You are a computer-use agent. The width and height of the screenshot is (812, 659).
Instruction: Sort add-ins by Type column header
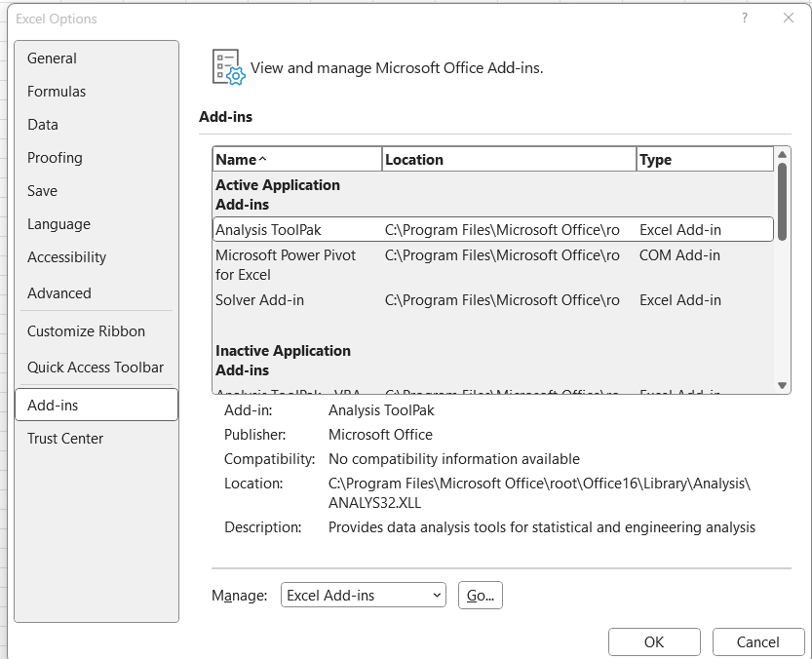click(x=705, y=160)
